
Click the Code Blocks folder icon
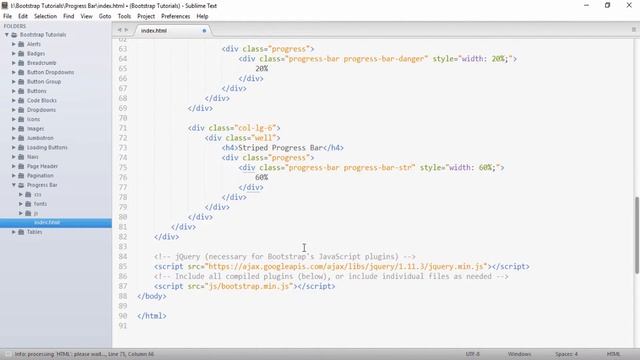21,100
